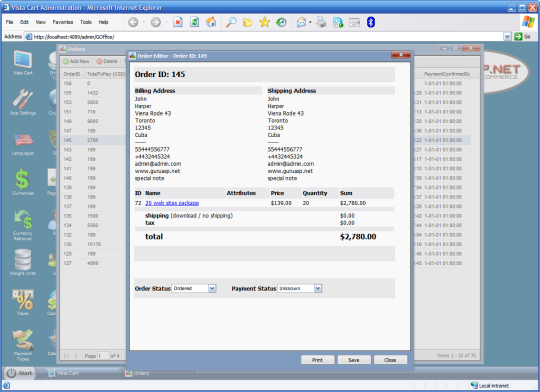540x392 pixels.
Task: Click the Page number field in Orders
Action: [103, 355]
